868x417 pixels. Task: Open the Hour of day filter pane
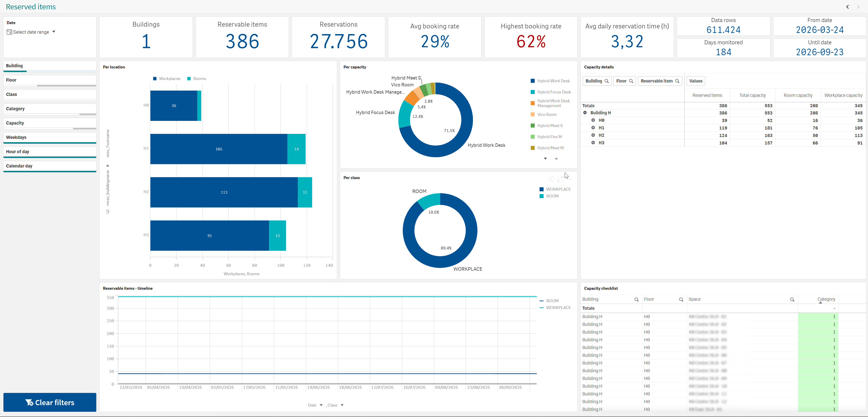[x=50, y=152]
